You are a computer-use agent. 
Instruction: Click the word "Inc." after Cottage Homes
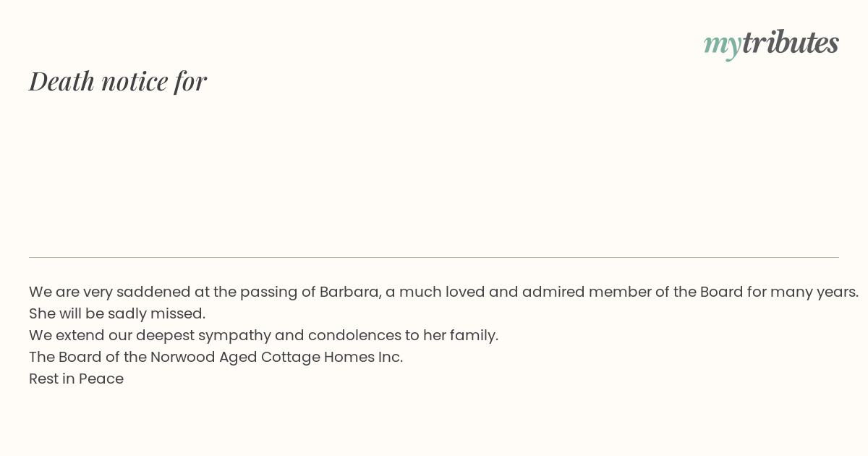pyautogui.click(x=391, y=357)
